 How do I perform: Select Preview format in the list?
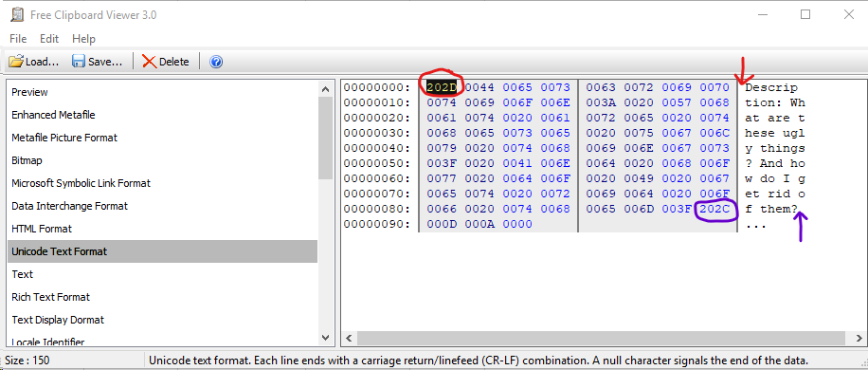163,92
